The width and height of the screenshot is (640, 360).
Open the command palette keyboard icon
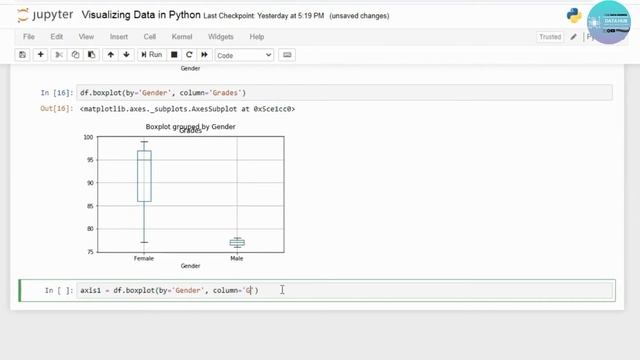click(287, 55)
